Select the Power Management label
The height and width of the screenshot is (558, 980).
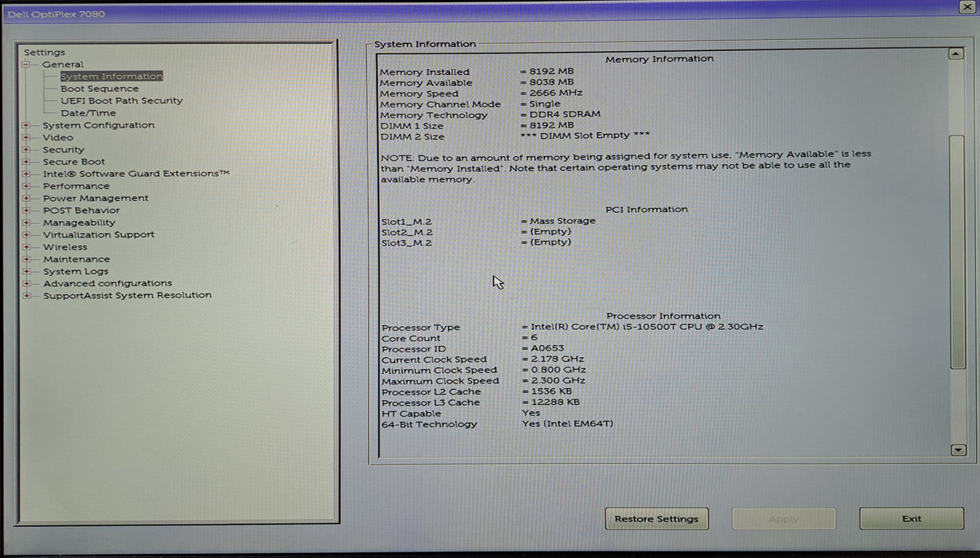(x=96, y=198)
